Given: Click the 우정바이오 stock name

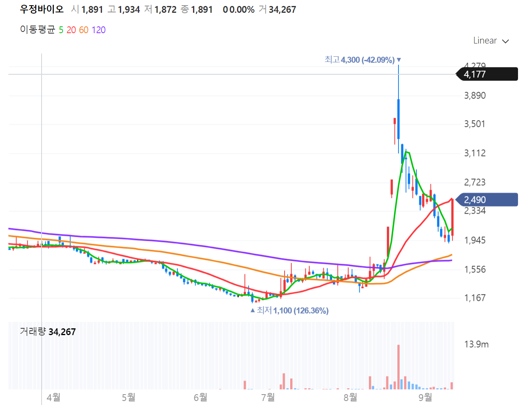Looking at the screenshot, I should coord(42,9).
